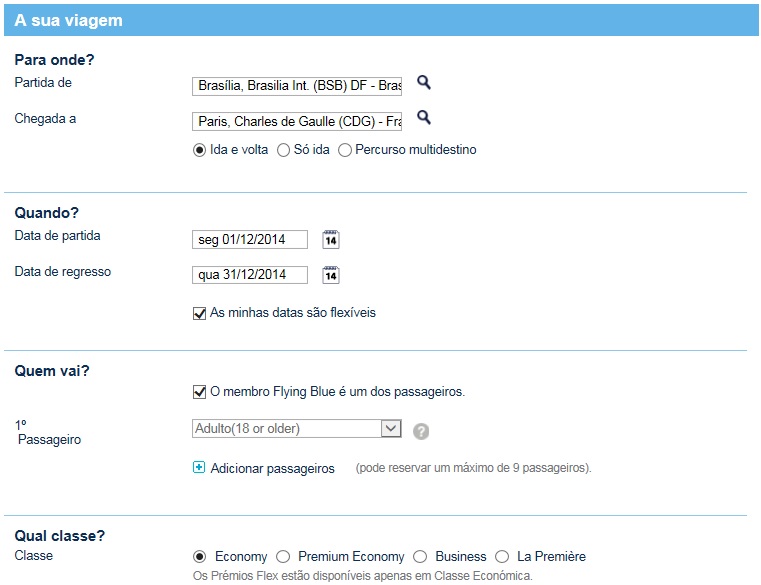Viewport: 761px width, 585px height.
Task: Click the search icon beside Partida de
Action: (x=424, y=83)
